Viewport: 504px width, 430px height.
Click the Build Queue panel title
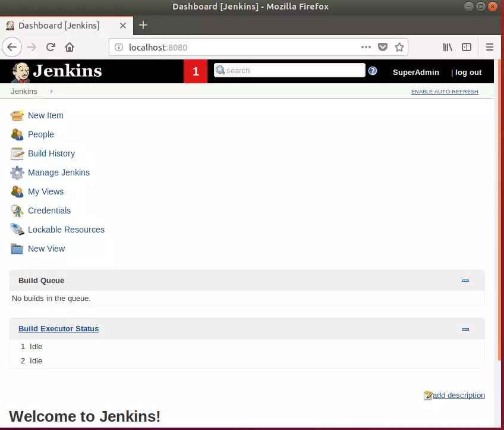[42, 281]
